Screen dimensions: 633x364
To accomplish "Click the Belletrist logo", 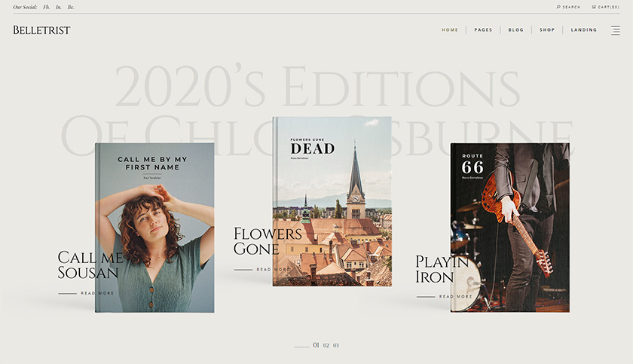I will [41, 30].
